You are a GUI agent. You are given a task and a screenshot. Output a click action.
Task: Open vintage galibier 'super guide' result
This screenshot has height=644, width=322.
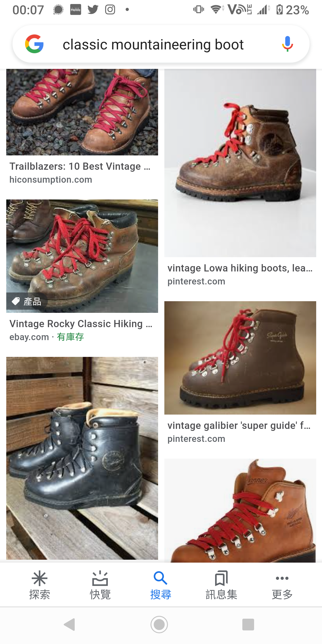[239, 426]
